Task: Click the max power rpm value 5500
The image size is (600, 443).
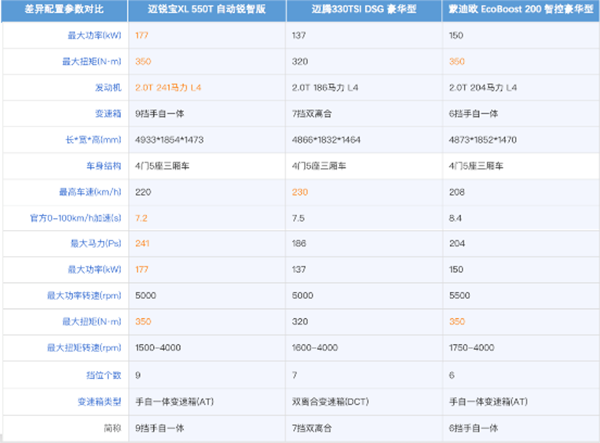Action: [x=460, y=295]
